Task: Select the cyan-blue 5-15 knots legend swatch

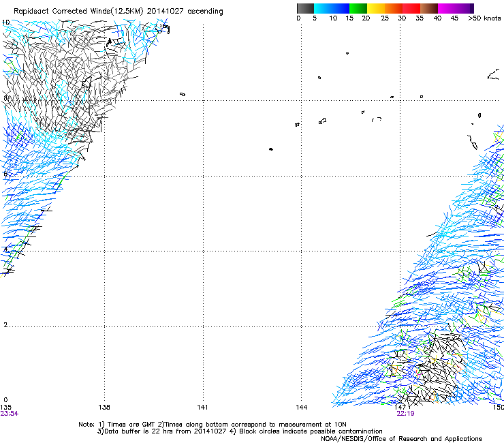Action: coord(332,8)
